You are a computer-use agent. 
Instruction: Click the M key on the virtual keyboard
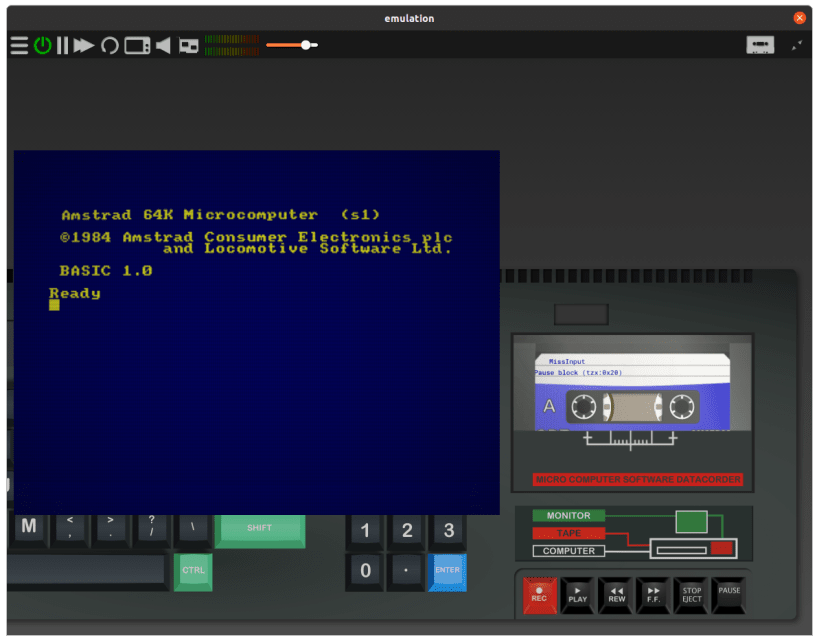(x=29, y=529)
